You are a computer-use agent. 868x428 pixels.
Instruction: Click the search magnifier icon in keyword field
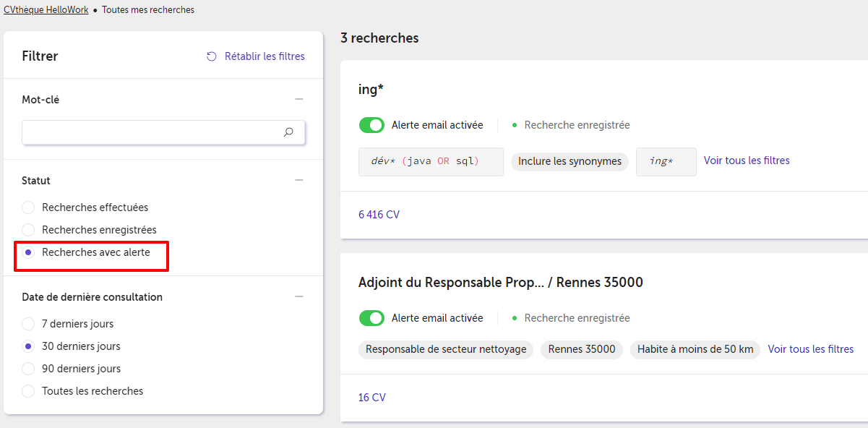(x=288, y=132)
